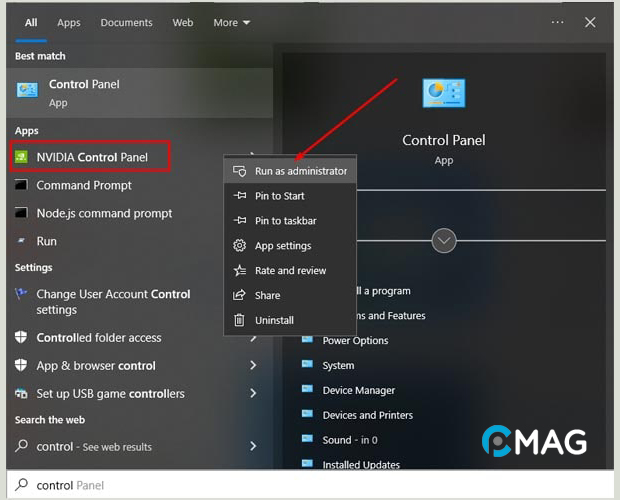Click the Device Manager icon
620x500 pixels.
[x=307, y=389]
